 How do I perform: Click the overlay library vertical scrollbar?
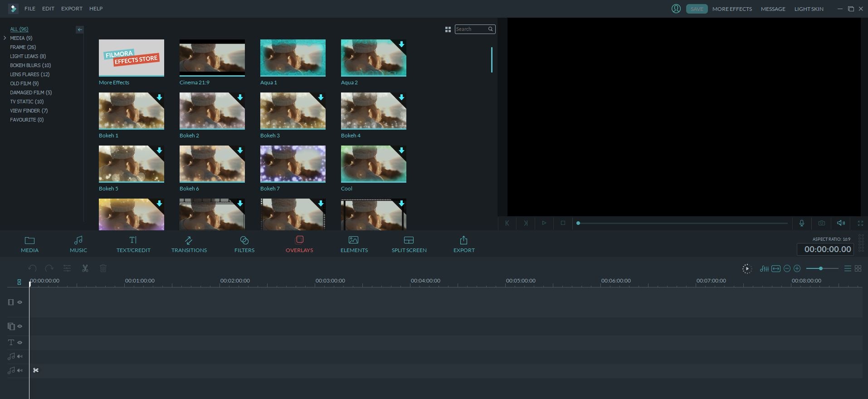(492, 60)
